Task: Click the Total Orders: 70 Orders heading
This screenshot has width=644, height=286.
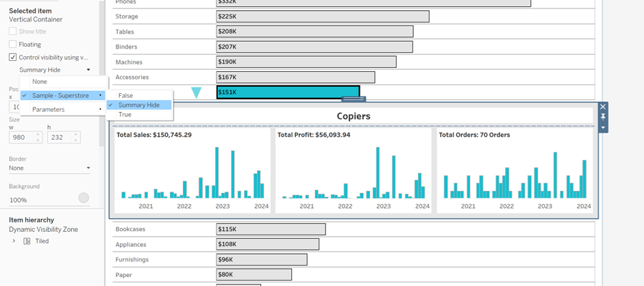Action: pyautogui.click(x=474, y=135)
